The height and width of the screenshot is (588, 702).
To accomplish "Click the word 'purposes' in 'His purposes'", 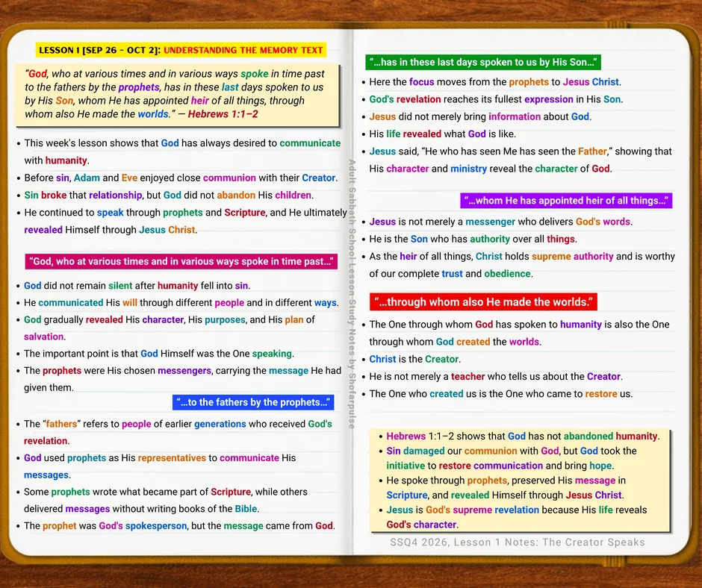I will pos(226,320).
